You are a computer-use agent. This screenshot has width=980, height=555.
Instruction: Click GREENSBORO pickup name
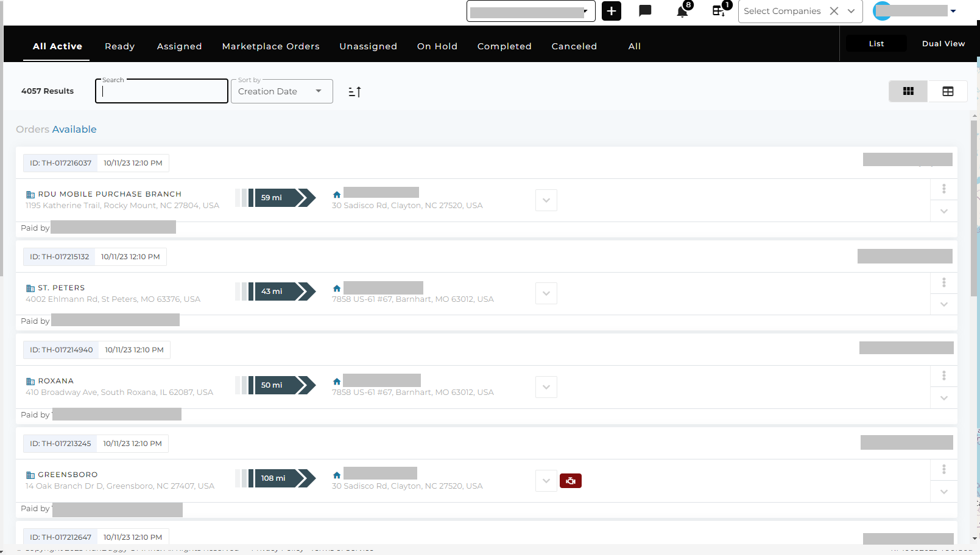(x=68, y=475)
